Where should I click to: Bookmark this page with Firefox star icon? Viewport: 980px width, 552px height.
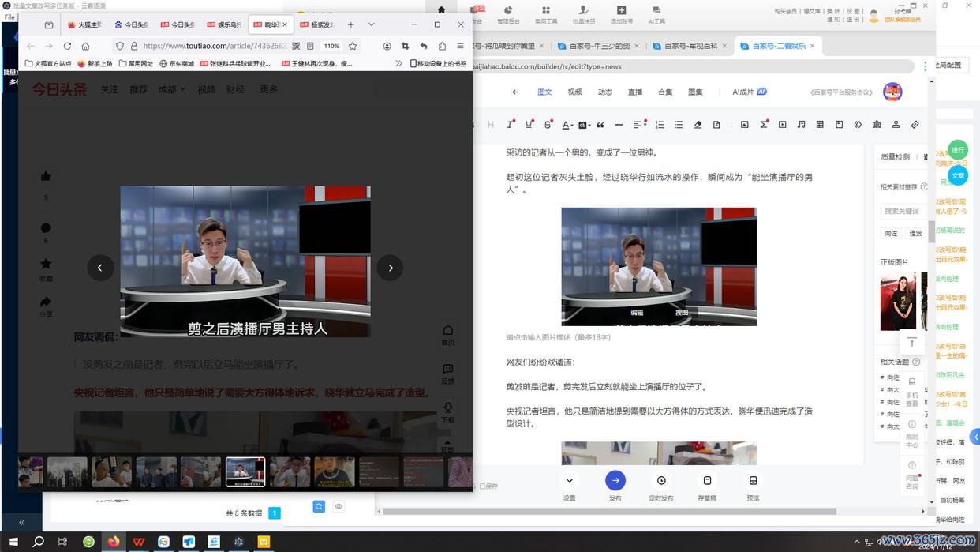click(353, 46)
